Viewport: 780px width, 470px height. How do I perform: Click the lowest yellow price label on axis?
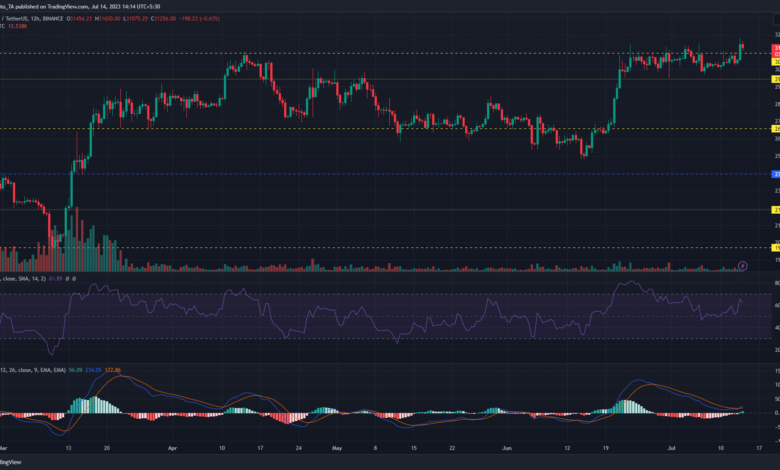point(775,247)
